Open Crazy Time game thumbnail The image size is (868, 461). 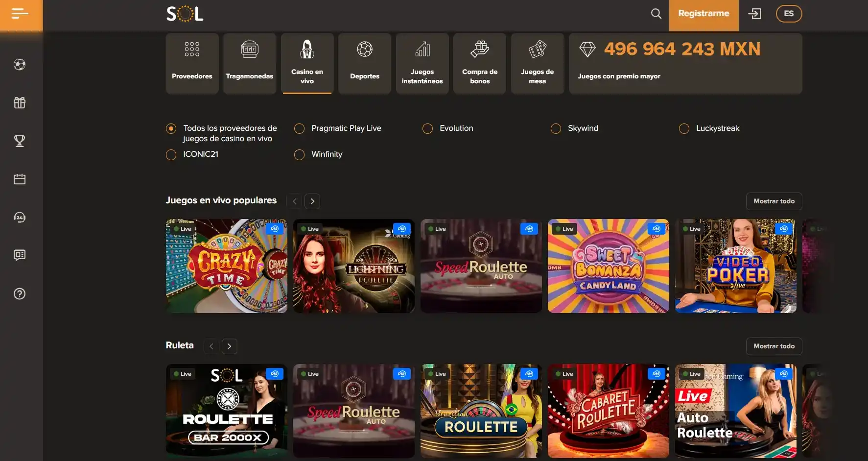[227, 266]
